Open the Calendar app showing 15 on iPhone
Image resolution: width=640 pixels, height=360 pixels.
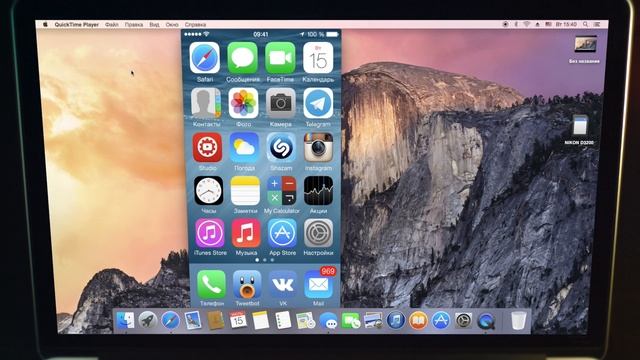(318, 58)
